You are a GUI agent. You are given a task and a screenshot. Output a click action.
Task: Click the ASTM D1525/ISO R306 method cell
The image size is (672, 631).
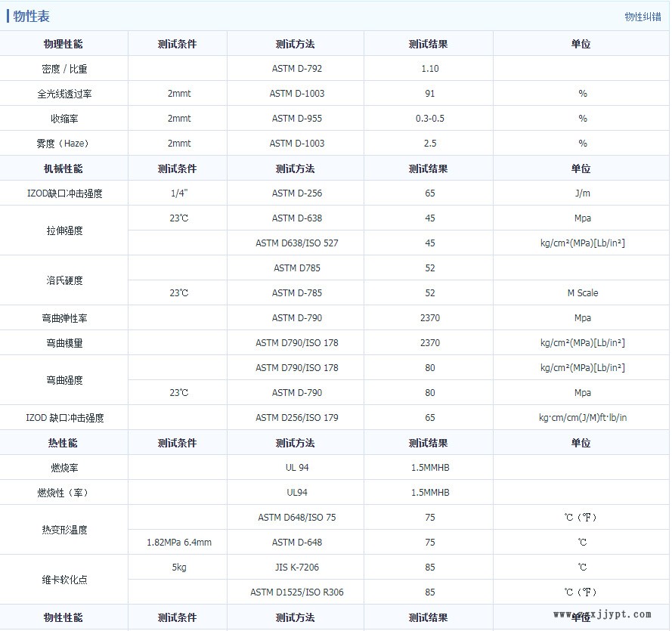pos(296,592)
